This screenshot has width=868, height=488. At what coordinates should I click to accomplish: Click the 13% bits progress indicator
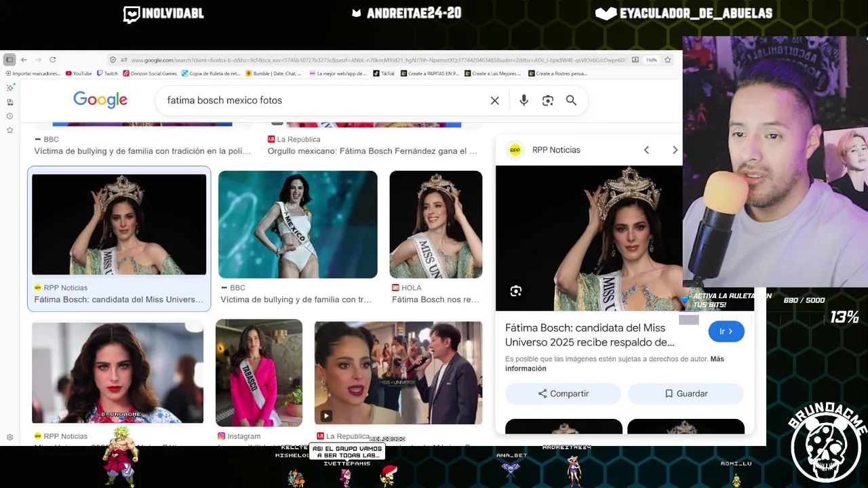(x=844, y=317)
